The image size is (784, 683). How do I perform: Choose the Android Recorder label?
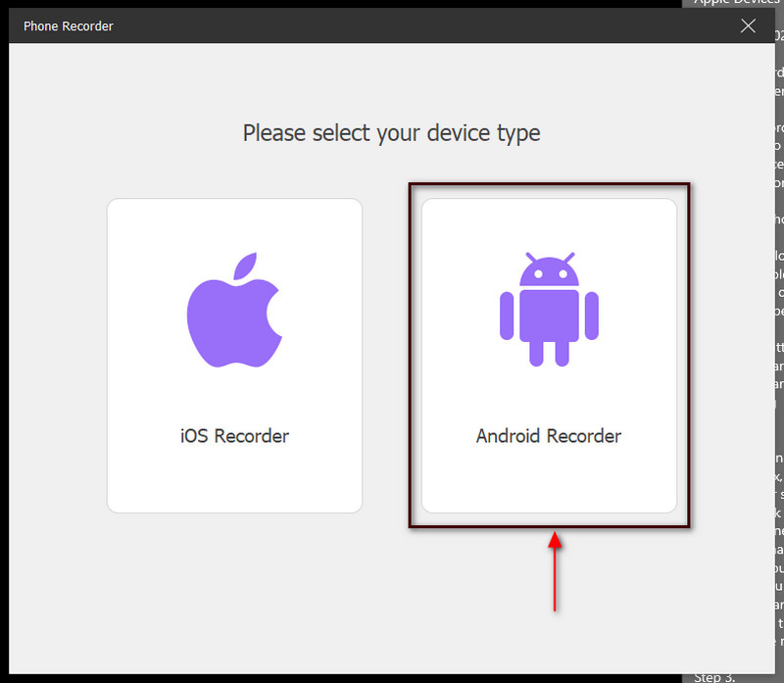pyautogui.click(x=549, y=436)
